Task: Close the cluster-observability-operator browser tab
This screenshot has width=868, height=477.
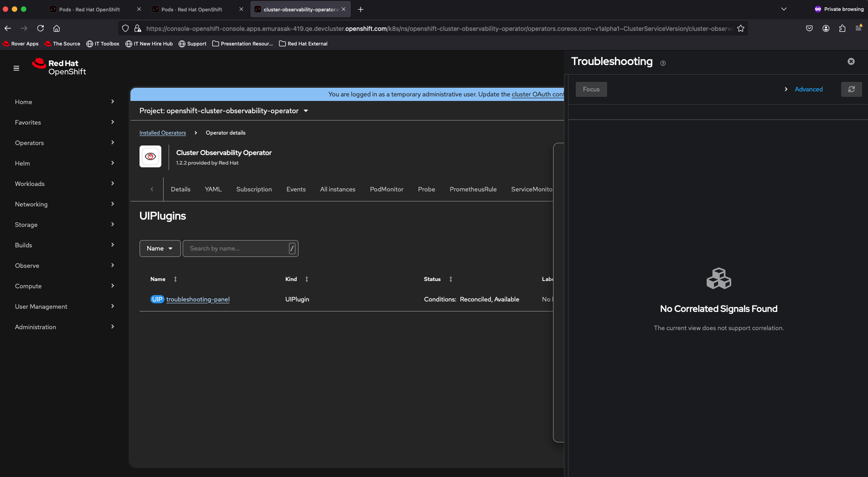Action: click(344, 9)
